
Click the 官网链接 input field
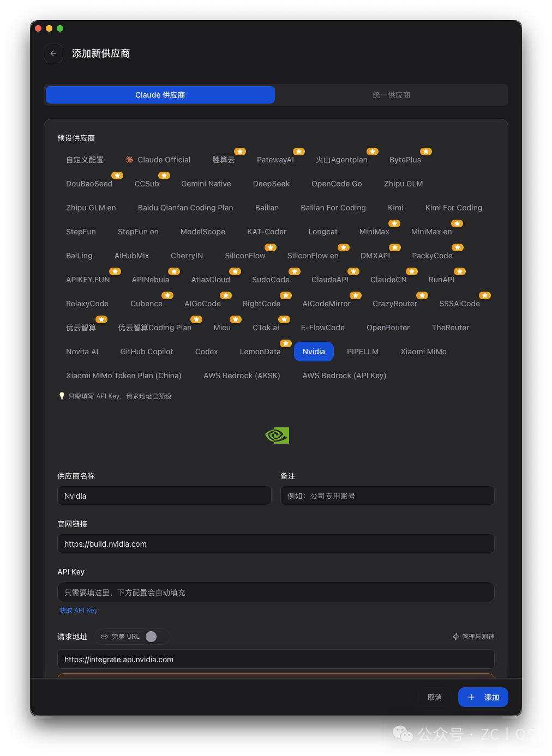(x=276, y=543)
